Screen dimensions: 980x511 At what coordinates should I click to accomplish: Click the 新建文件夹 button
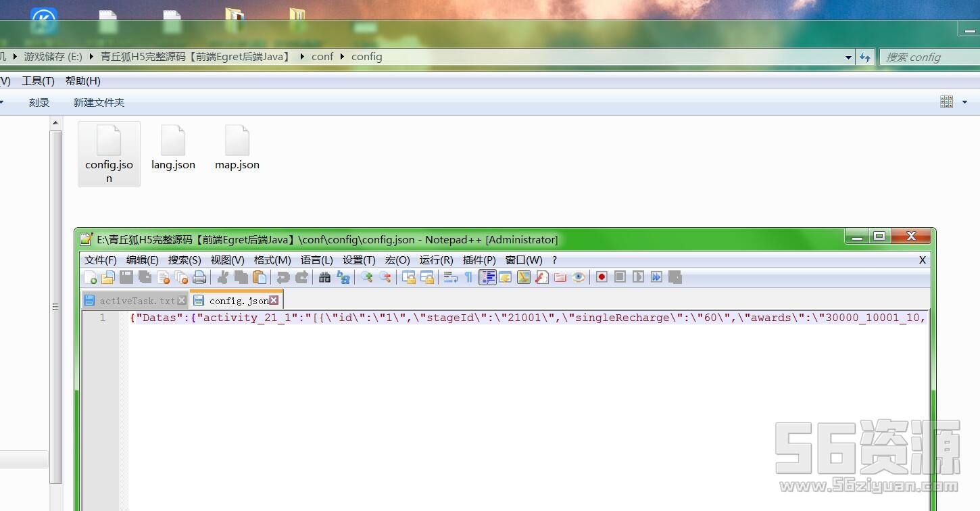click(x=99, y=103)
